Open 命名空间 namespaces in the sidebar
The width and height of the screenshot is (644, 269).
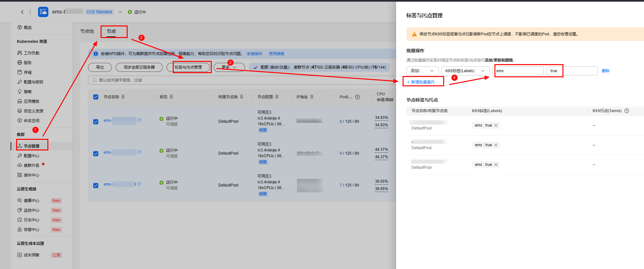28,120
